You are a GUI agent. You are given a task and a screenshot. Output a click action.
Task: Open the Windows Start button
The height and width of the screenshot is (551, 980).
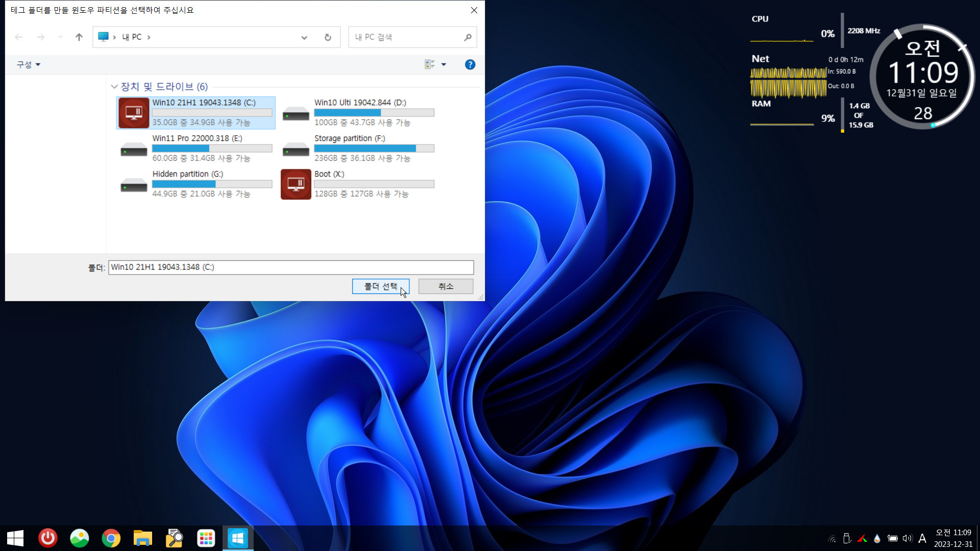click(x=15, y=538)
